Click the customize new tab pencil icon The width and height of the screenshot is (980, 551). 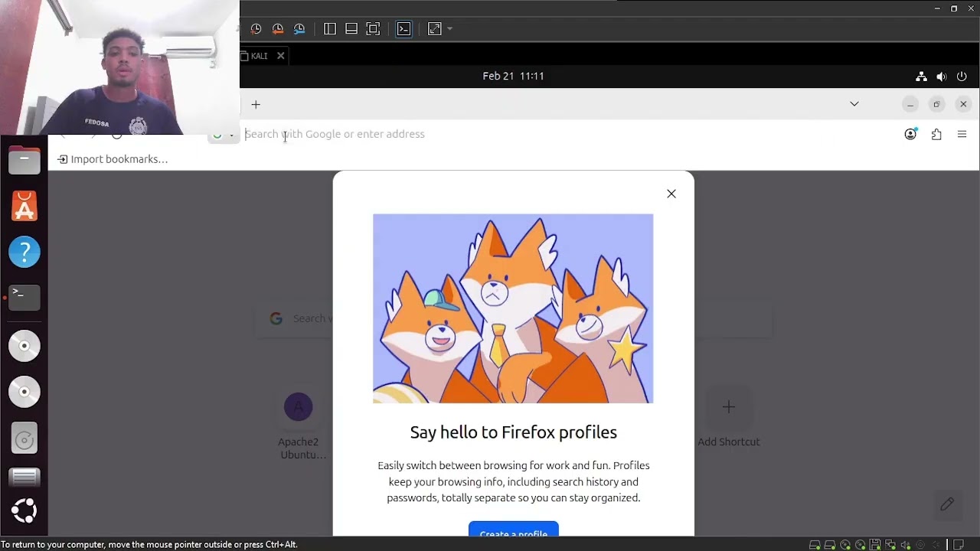pos(947,504)
